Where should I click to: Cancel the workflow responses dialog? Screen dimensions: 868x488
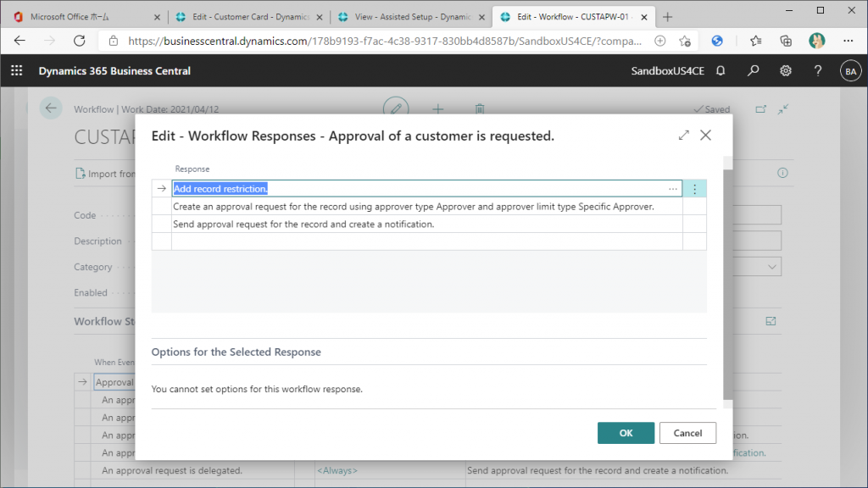687,433
